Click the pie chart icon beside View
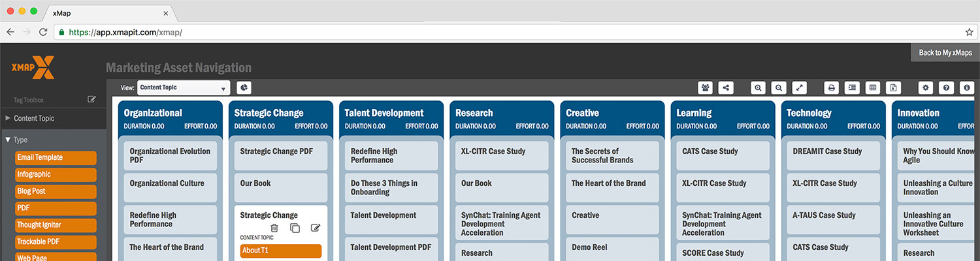This screenshot has width=980, height=261. (x=244, y=87)
